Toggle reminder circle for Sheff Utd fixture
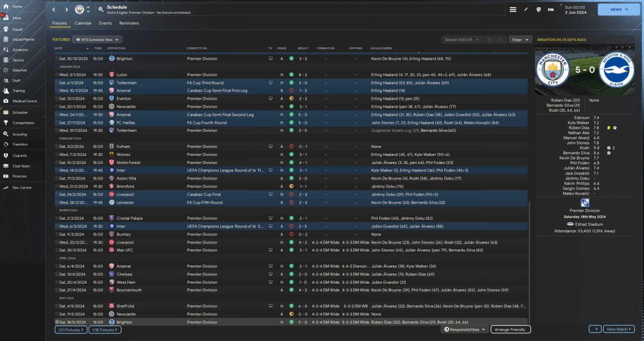The image size is (644, 341). (x=57, y=306)
